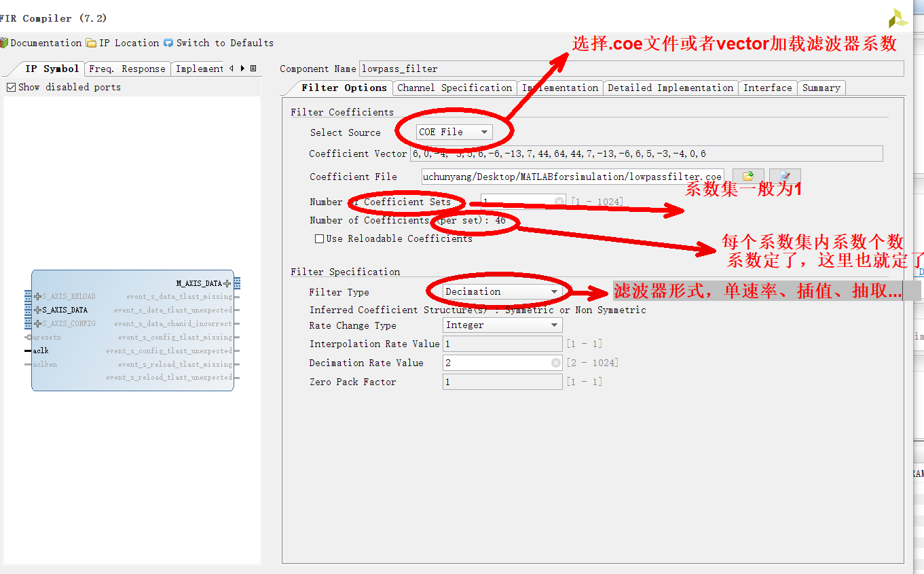This screenshot has height=574, width=924.
Task: Open the Filter Type dropdown
Action: (x=502, y=291)
